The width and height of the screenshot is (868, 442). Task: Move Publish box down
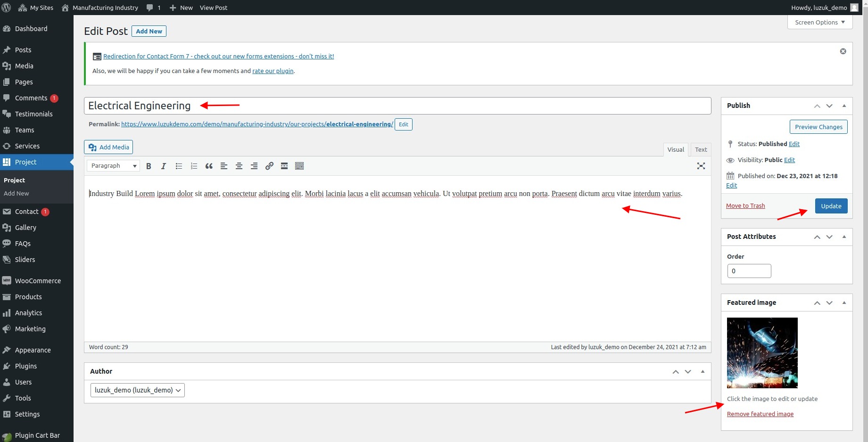pos(829,106)
